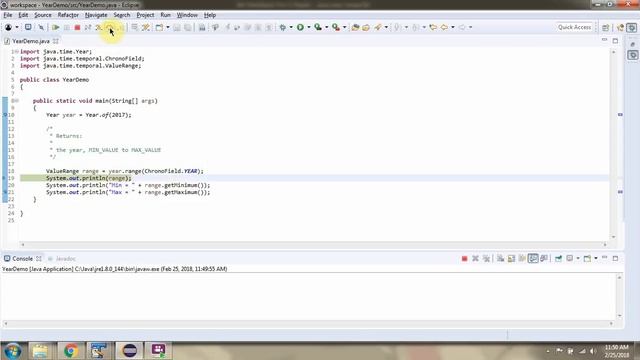This screenshot has width=640, height=360.
Task: Expand the External Tools dropdown
Action: click(x=344, y=27)
